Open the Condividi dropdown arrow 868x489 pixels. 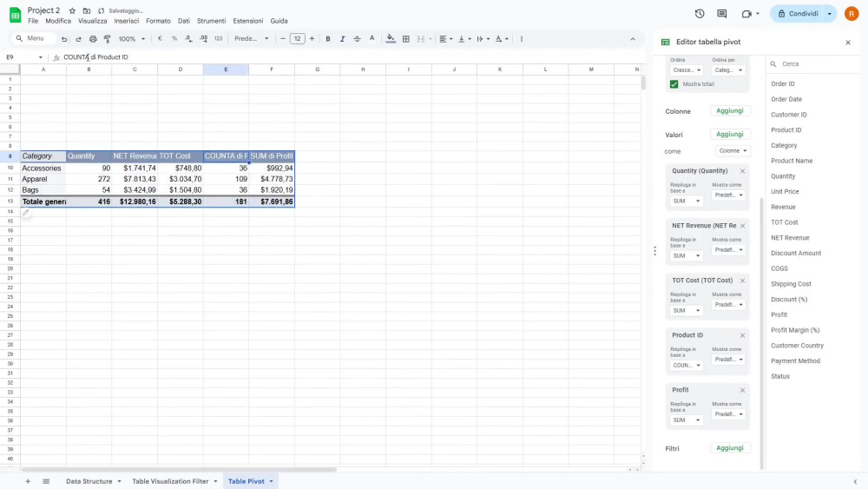pyautogui.click(x=829, y=13)
